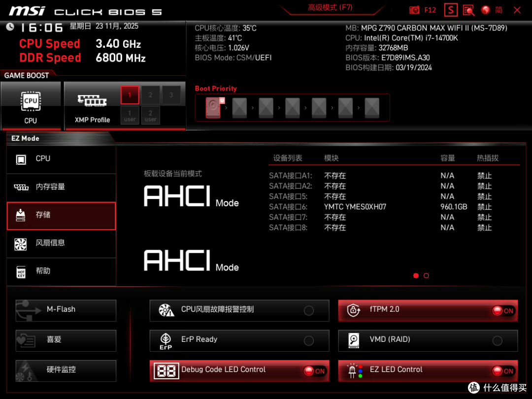Click the second boot priority slot
Viewport: 532px width, 399px height.
(x=239, y=108)
